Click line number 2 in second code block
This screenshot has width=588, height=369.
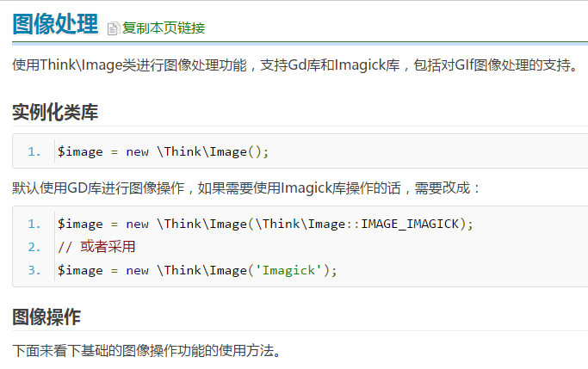click(34, 247)
